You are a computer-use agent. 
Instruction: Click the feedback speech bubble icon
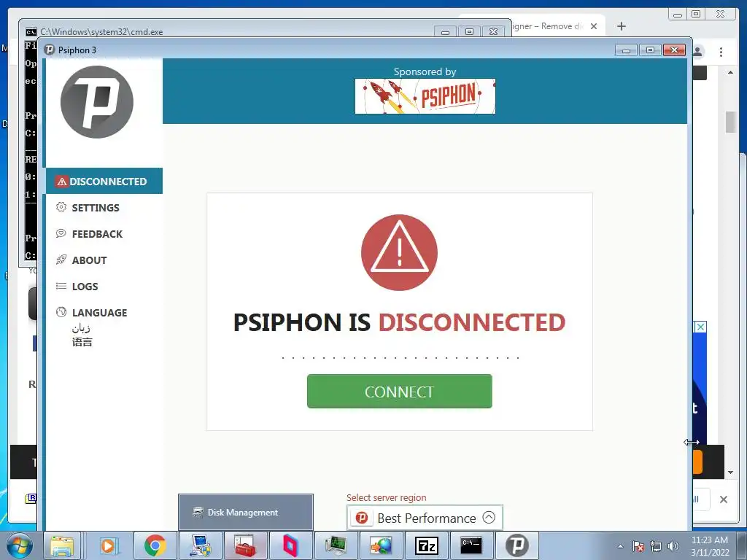61,233
